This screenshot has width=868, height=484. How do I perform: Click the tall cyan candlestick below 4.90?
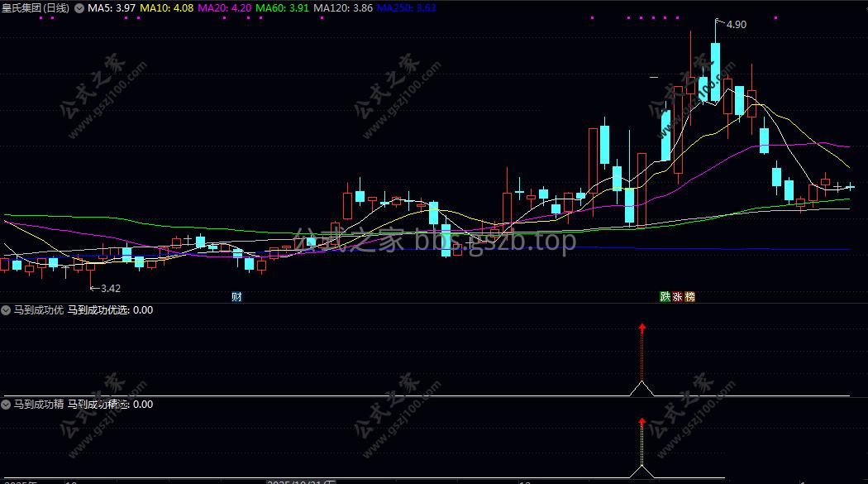[x=715, y=73]
